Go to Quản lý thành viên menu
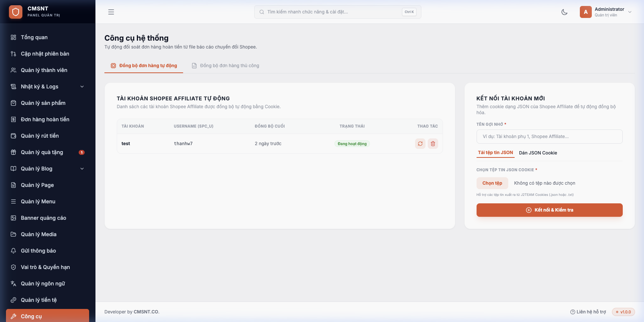Viewport: 644px width, 322px height. pyautogui.click(x=47, y=70)
